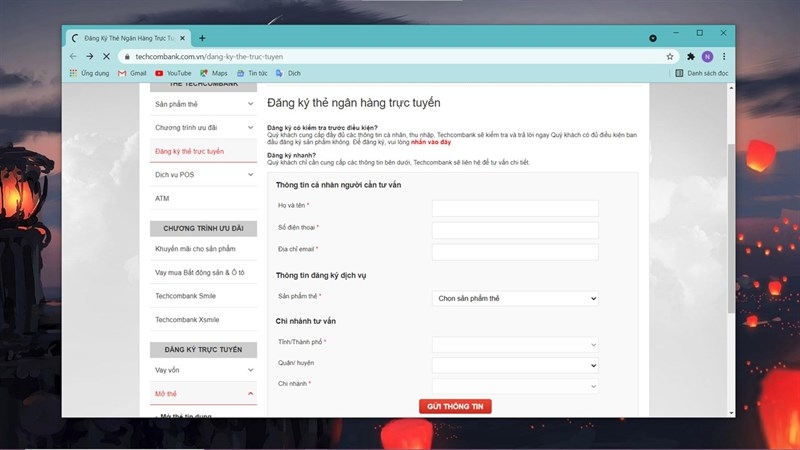Open Chi nhánh dropdown
The height and width of the screenshot is (450, 800).
click(515, 386)
